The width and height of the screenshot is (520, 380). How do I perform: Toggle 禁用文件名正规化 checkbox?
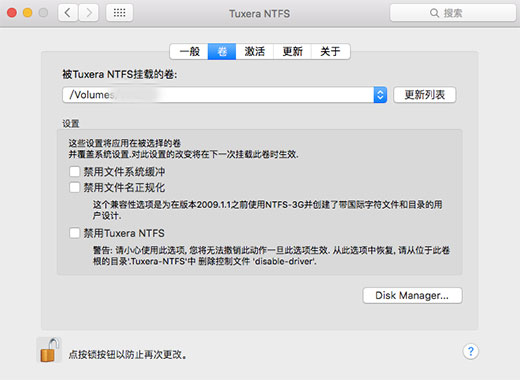[x=74, y=187]
